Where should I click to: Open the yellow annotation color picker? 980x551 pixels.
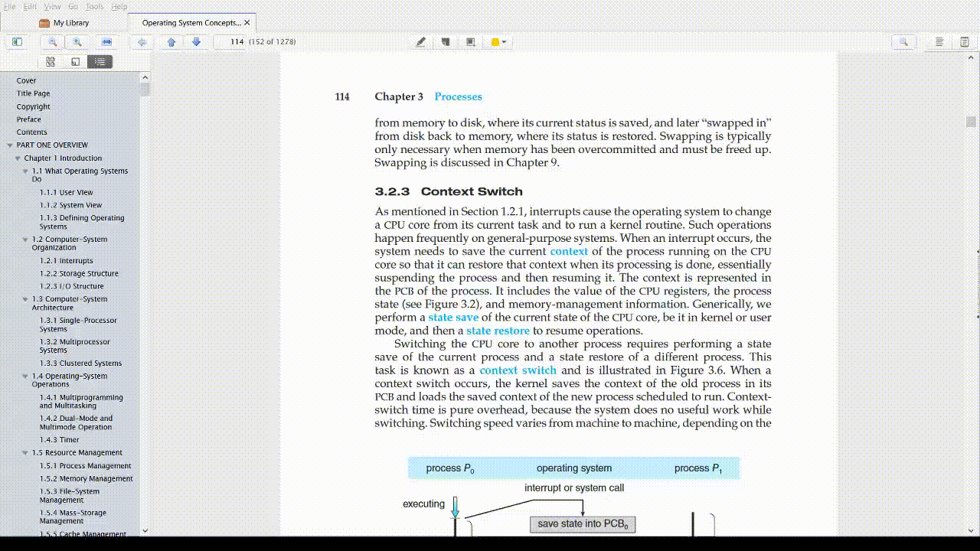(498, 42)
